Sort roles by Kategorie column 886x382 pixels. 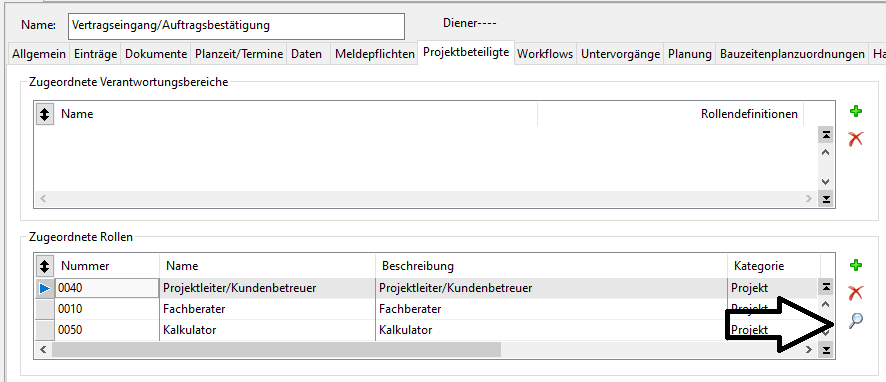[773, 266]
